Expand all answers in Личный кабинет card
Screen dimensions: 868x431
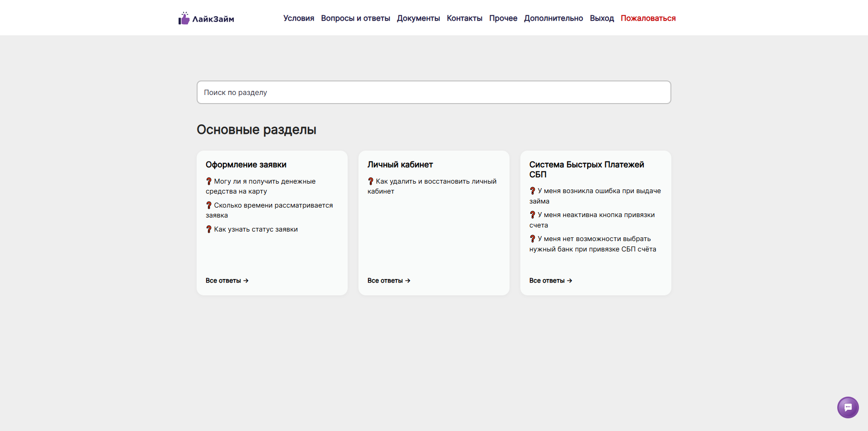pos(389,280)
